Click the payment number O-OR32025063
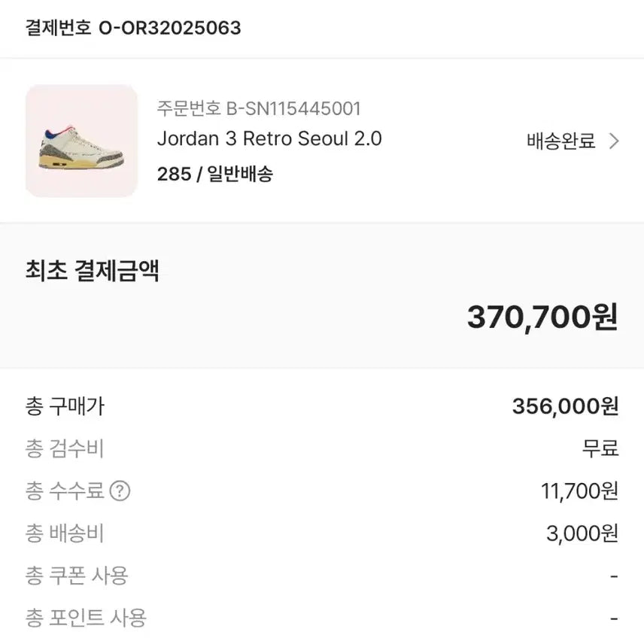 [132, 29]
